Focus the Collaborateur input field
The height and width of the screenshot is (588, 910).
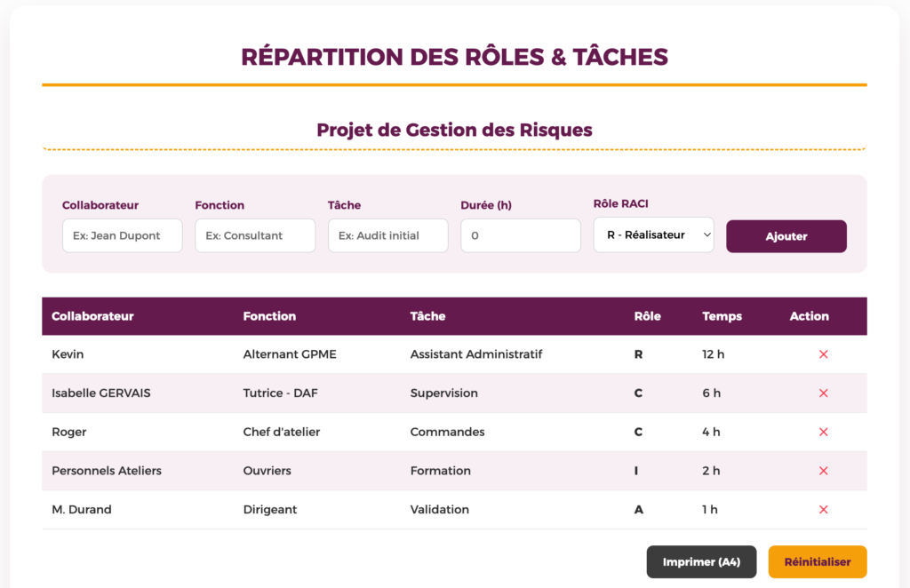pos(122,235)
